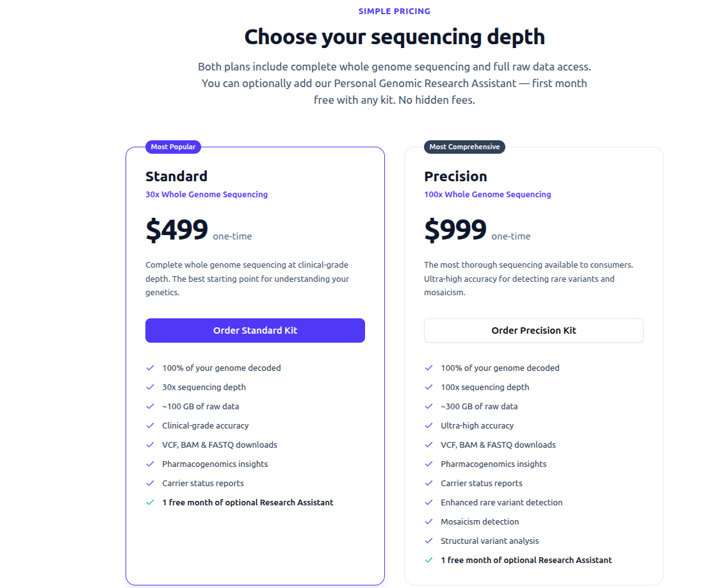This screenshot has width=725, height=588.
Task: Click the Standard plan title
Action: pos(176,176)
